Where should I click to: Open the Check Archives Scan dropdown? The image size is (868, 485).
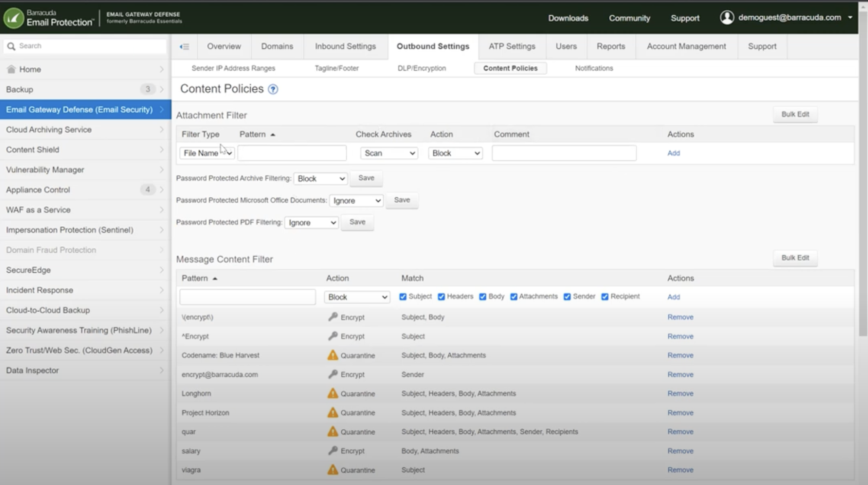coord(389,153)
